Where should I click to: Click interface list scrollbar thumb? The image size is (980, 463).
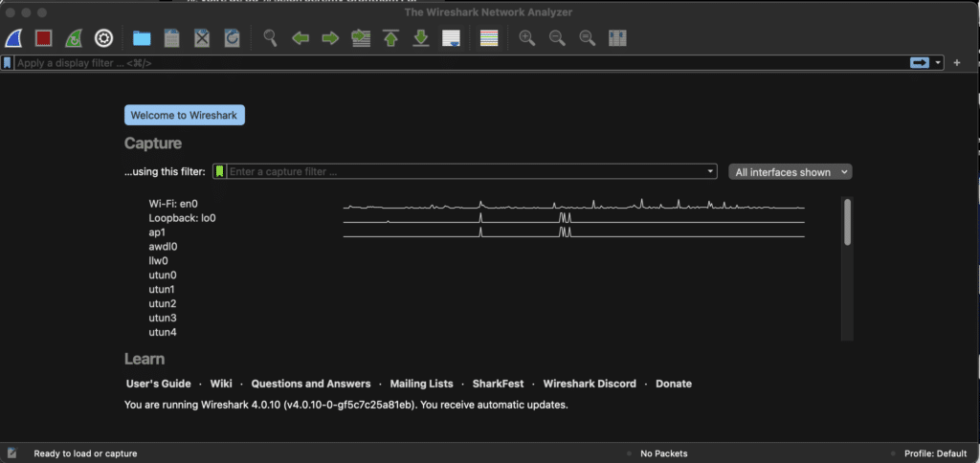[848, 222]
